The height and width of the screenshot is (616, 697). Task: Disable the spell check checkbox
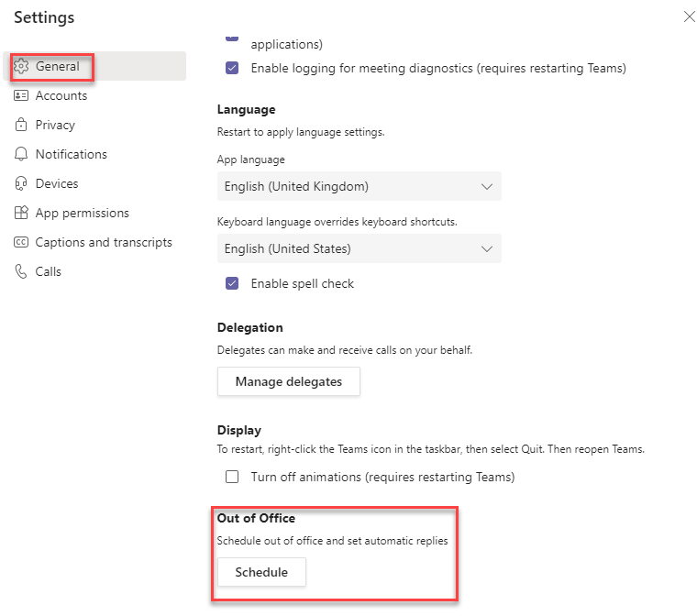point(232,283)
